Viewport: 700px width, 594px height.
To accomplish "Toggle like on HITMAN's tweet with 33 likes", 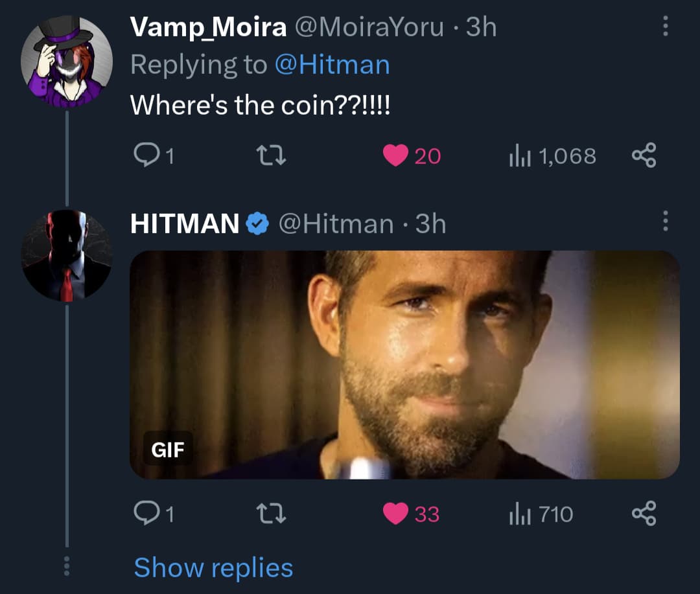I will click(x=395, y=514).
